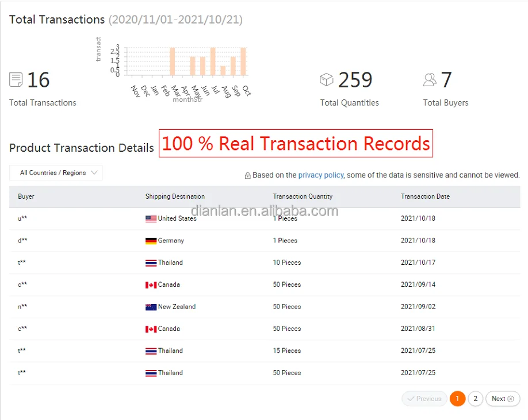
Task: Click the Product Transaction Details heading
Action: pyautogui.click(x=82, y=148)
